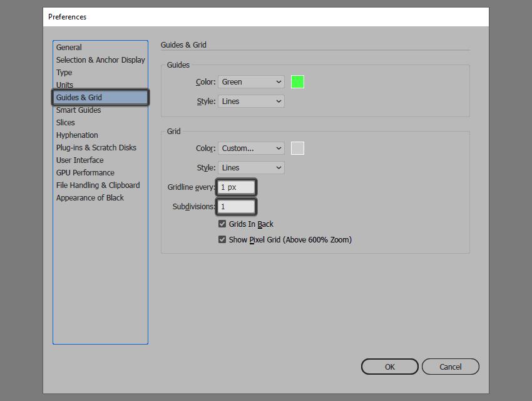Click the Cancel button
Image resolution: width=532 pixels, height=401 pixels.
(x=450, y=367)
